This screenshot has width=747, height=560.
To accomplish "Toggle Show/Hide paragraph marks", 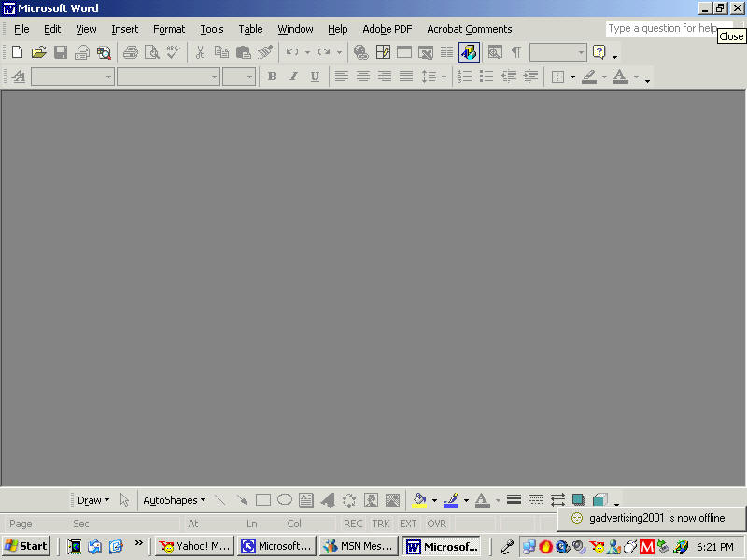I will point(516,52).
